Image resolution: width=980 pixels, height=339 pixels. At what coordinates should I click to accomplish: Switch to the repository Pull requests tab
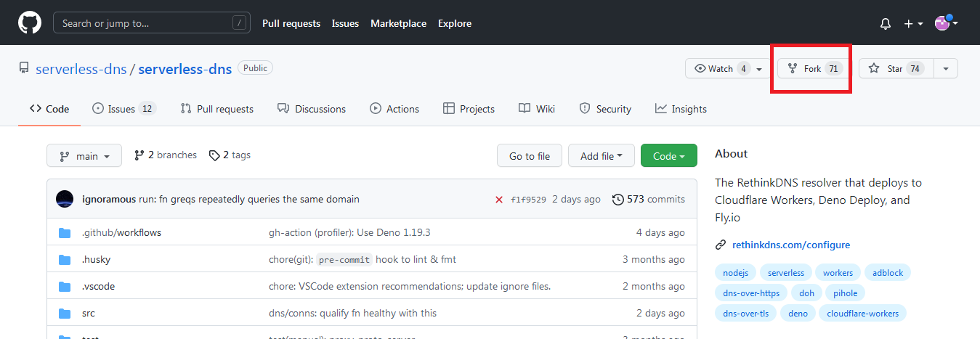click(x=217, y=109)
